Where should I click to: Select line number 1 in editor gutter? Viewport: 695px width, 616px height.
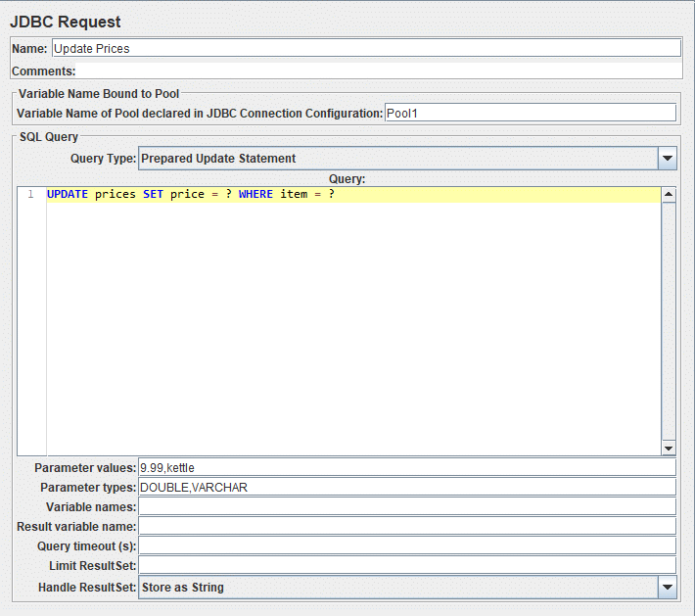pos(30,195)
